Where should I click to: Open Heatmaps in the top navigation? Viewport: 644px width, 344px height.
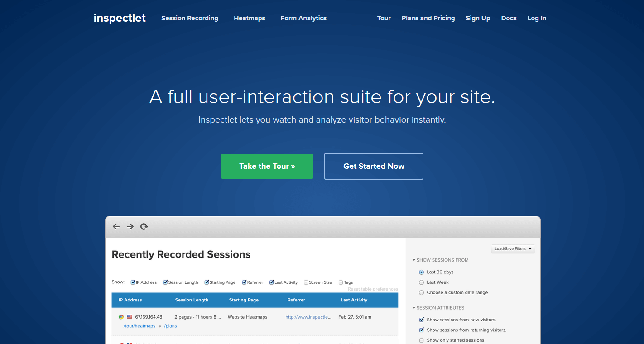pyautogui.click(x=250, y=18)
